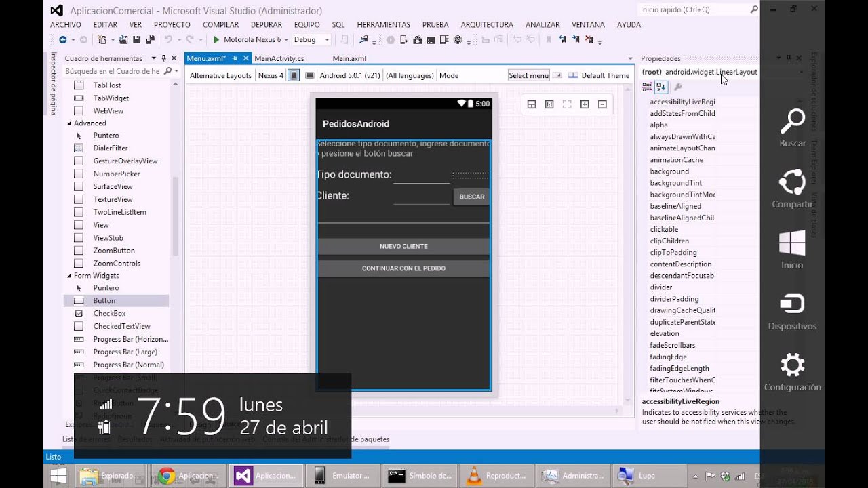The width and height of the screenshot is (868, 488).
Task: Select Progress Bar (Large) in toolbox
Action: tap(125, 352)
